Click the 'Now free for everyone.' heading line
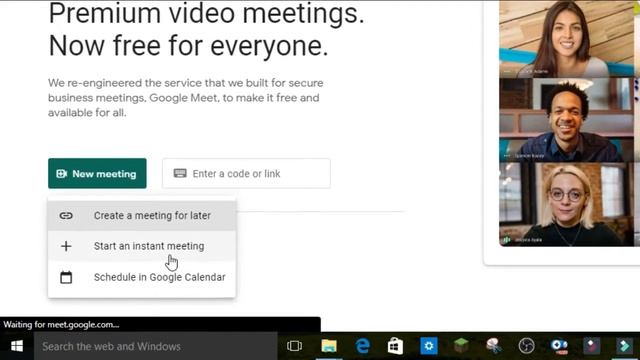The width and height of the screenshot is (640, 360). click(188, 45)
